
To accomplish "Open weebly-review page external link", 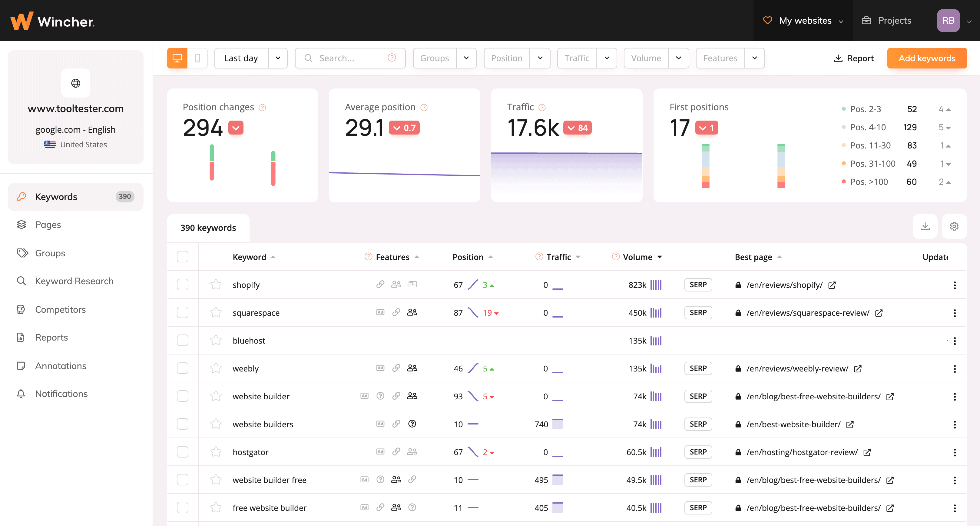I will click(x=858, y=369).
